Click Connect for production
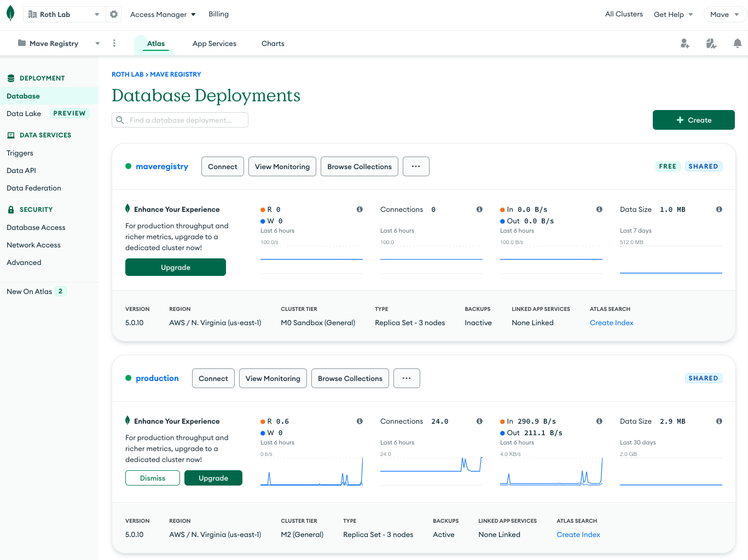This screenshot has height=560, width=748. (213, 378)
